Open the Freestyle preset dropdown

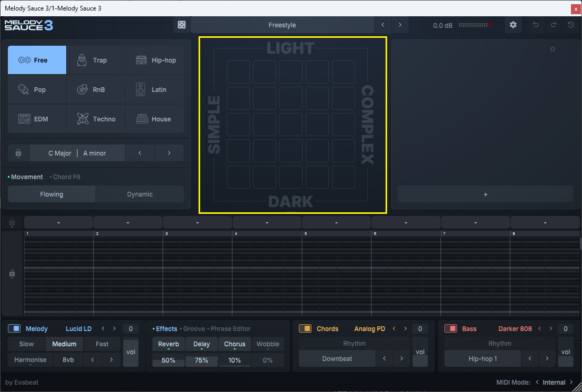[x=282, y=25]
